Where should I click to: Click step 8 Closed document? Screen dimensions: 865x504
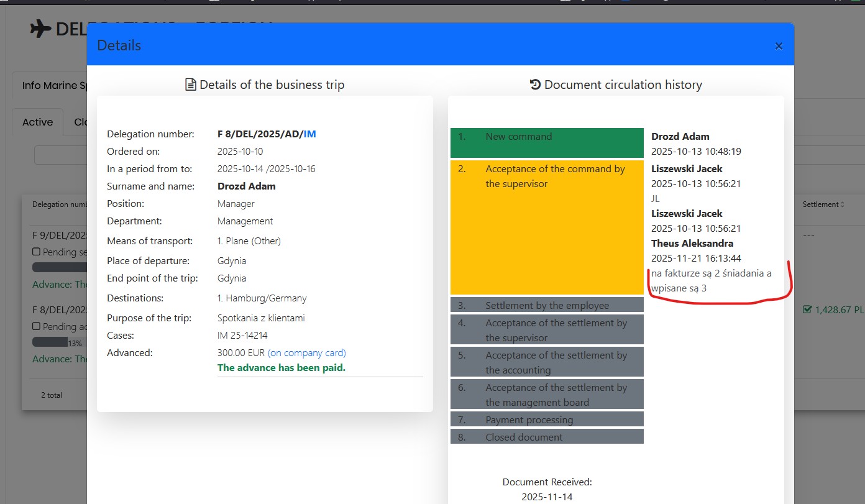(x=546, y=436)
